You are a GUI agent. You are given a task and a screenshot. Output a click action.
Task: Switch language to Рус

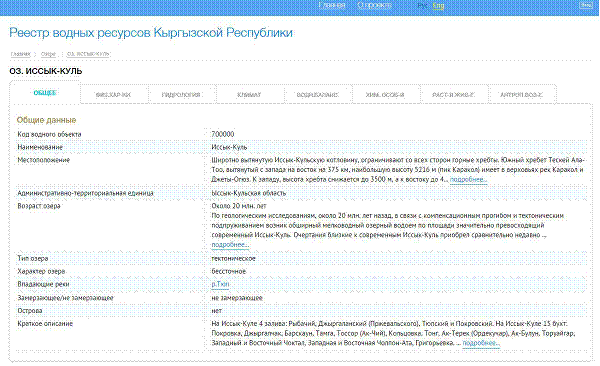click(x=422, y=6)
